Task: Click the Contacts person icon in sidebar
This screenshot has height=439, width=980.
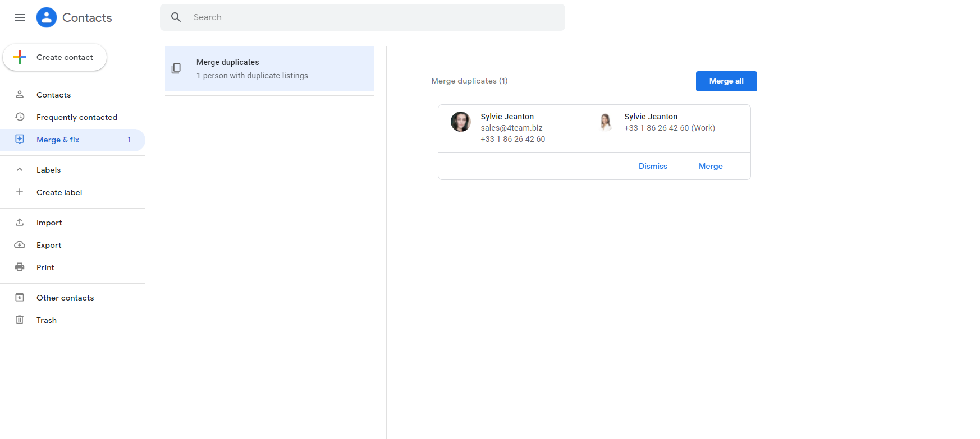Action: pos(20,95)
